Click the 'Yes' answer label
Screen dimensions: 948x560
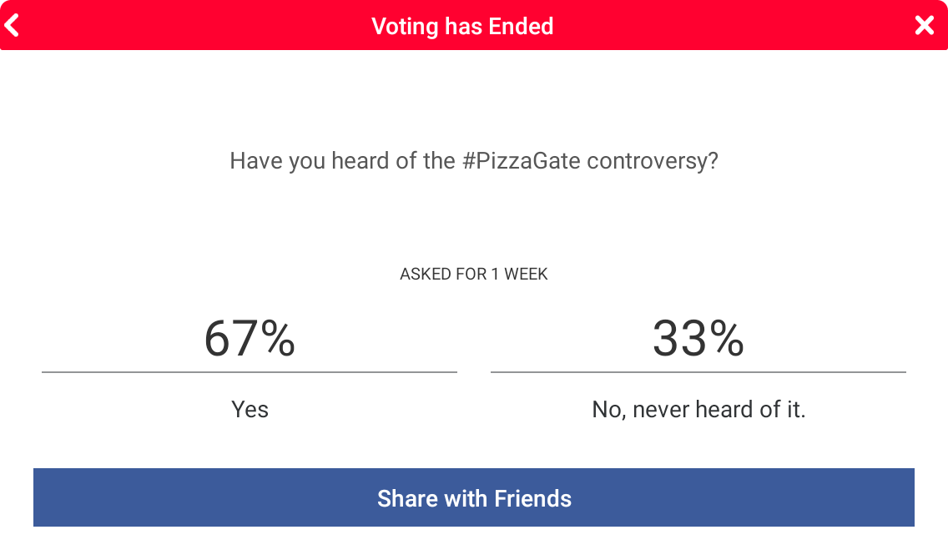click(250, 410)
